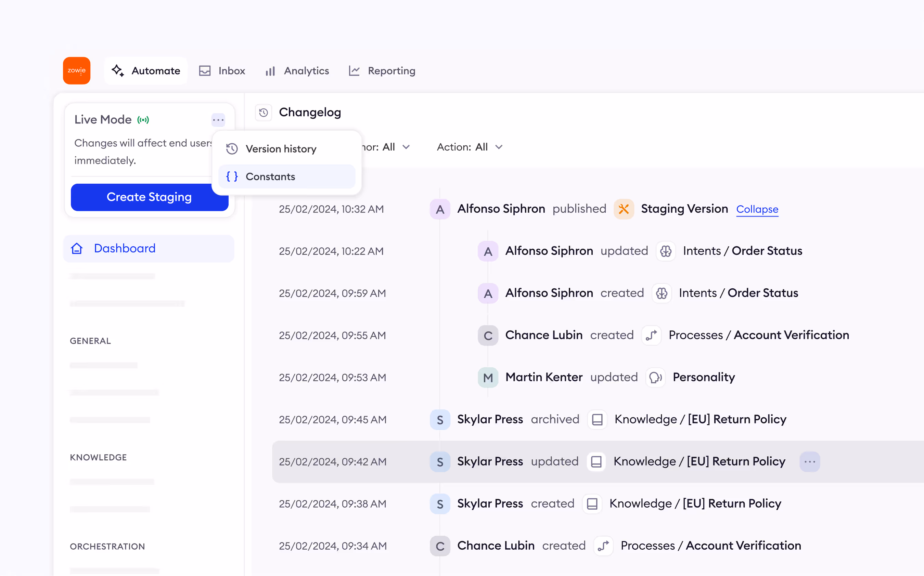The image size is (924, 576).
Task: Click Alfonso Siphron's avatar on published row
Action: click(440, 209)
